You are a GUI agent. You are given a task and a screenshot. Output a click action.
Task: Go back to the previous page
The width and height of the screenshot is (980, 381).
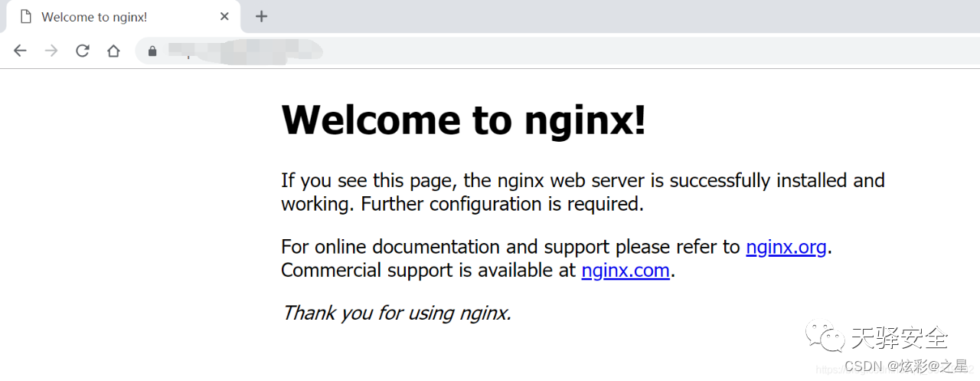click(20, 51)
